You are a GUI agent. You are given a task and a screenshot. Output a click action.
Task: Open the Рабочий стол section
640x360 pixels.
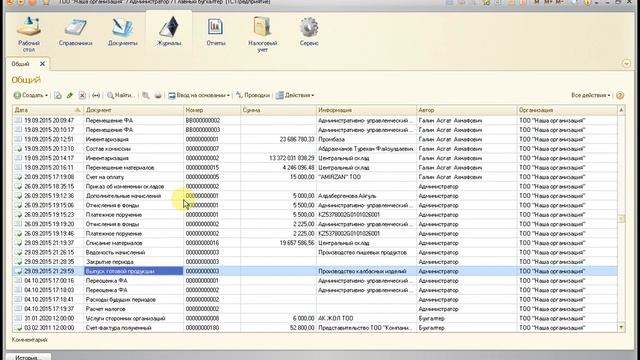(29, 34)
